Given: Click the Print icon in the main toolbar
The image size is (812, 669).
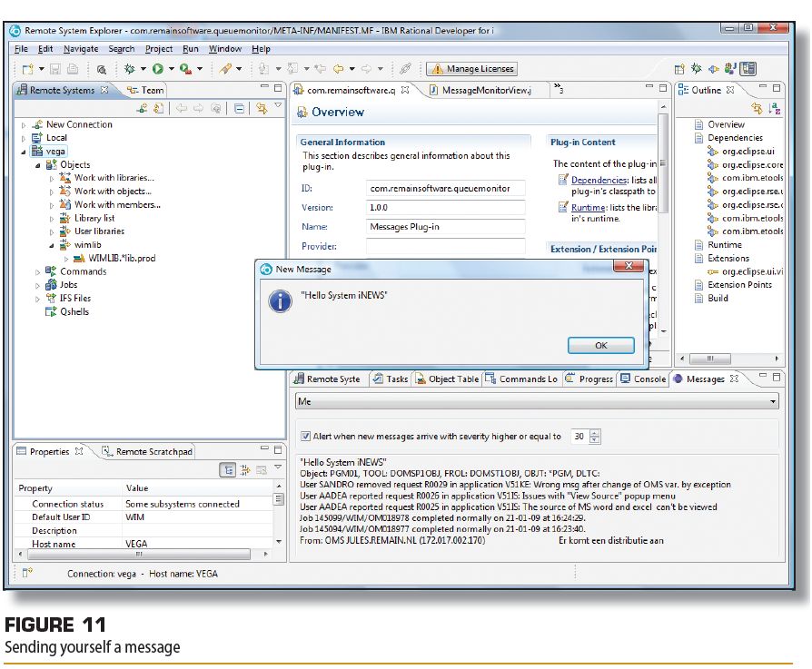Looking at the screenshot, I should pos(73,69).
